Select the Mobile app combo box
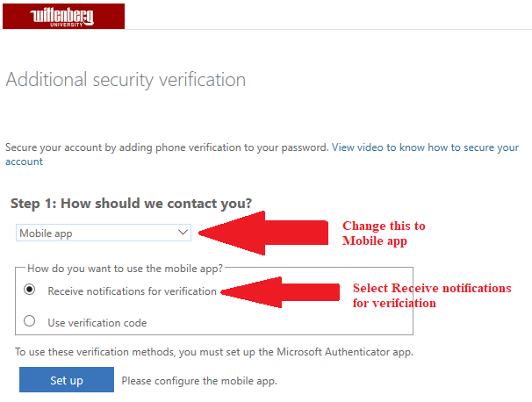This screenshot has width=532, height=402. pos(104,233)
